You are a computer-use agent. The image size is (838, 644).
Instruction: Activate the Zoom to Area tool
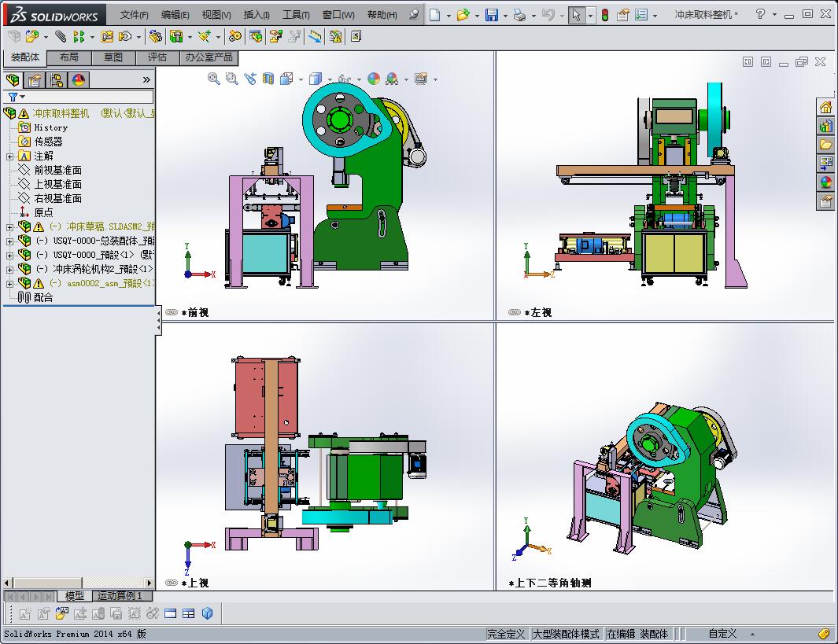click(231, 79)
